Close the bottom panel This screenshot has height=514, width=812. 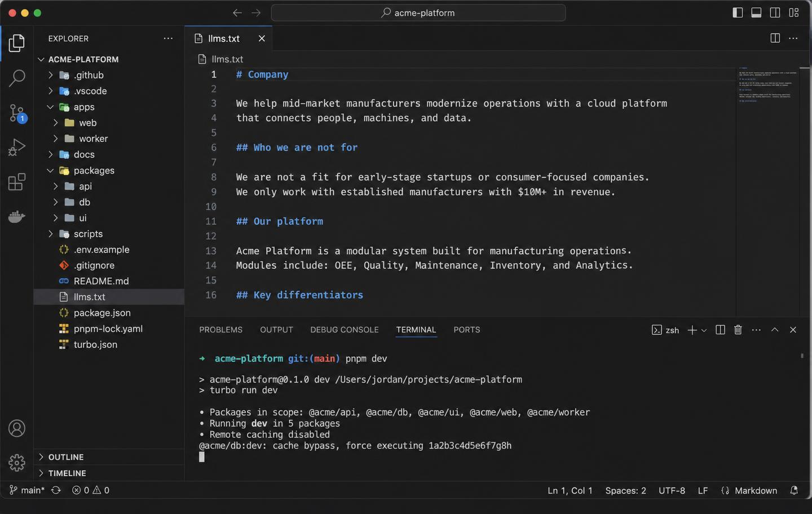click(x=793, y=330)
